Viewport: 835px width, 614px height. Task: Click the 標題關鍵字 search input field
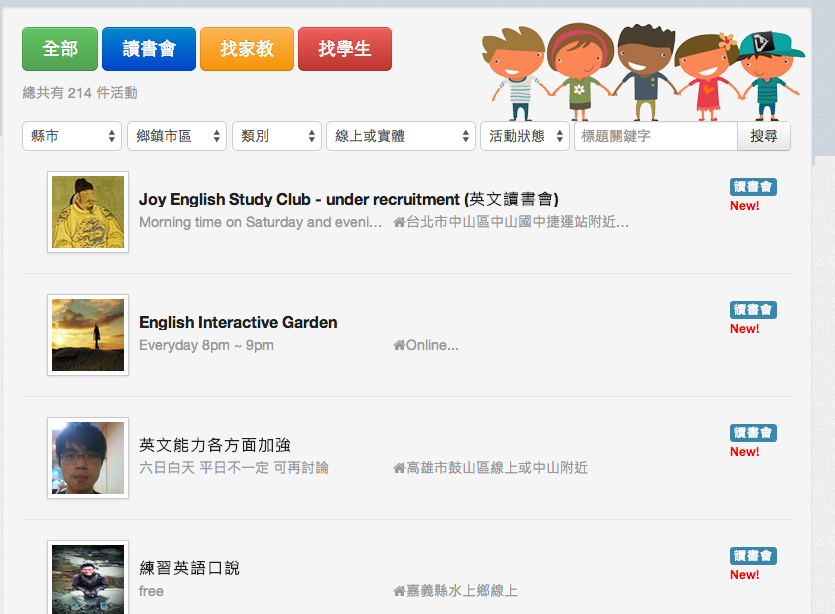655,136
